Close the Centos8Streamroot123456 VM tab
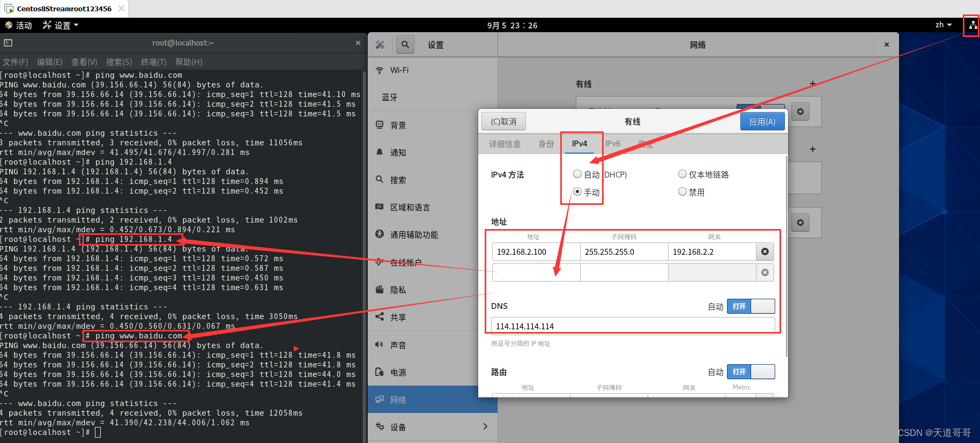The height and width of the screenshot is (443, 980). point(121,9)
